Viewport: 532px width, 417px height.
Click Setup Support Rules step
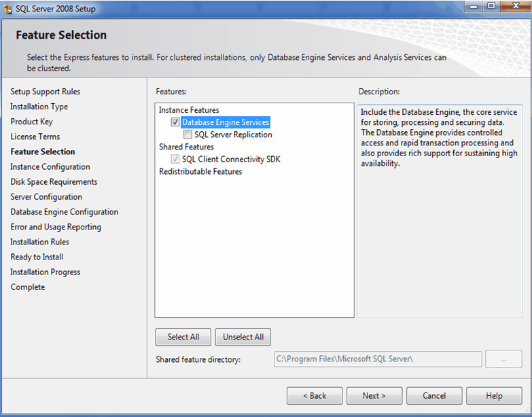point(45,92)
